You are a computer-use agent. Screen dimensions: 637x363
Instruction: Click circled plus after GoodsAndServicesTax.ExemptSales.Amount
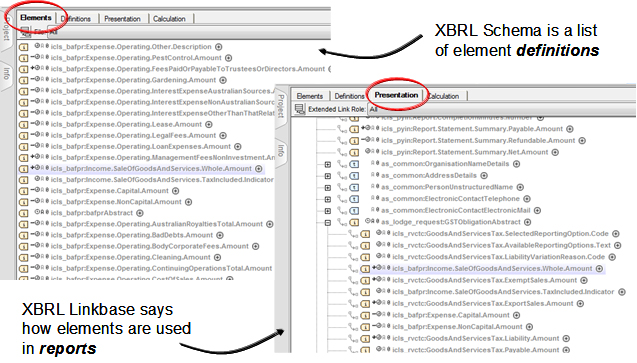(584, 281)
